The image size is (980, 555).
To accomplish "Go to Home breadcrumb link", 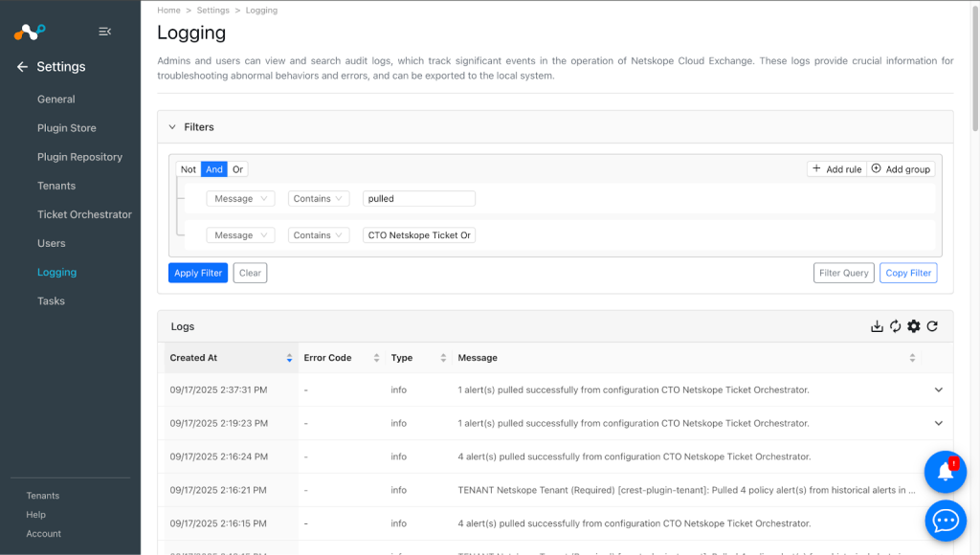I will click(x=168, y=11).
